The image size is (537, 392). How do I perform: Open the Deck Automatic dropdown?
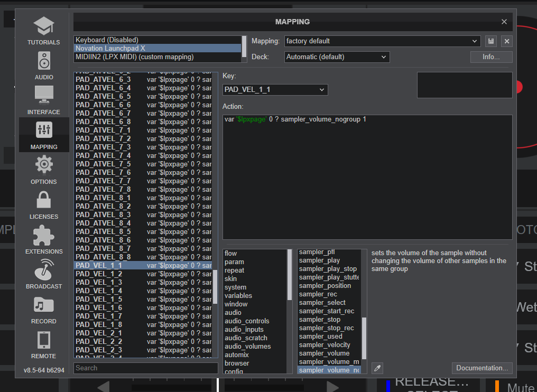pos(337,57)
